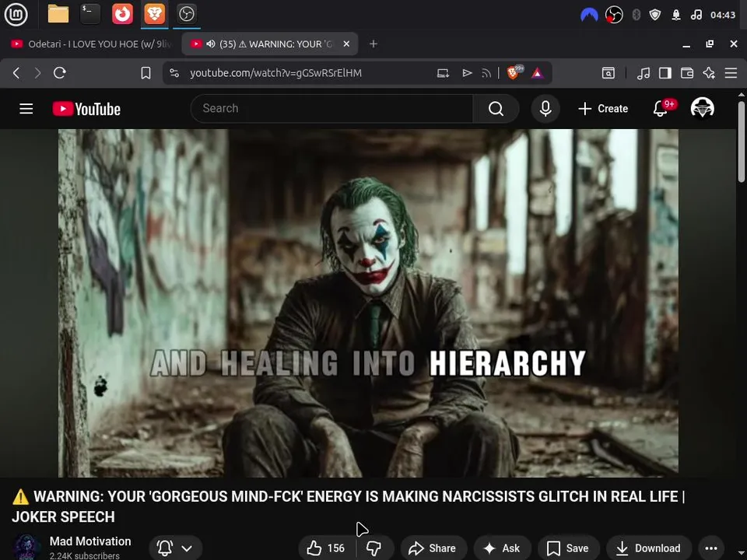The height and width of the screenshot is (560, 747).
Task: Go to the YouTube home logo
Action: pos(86,109)
